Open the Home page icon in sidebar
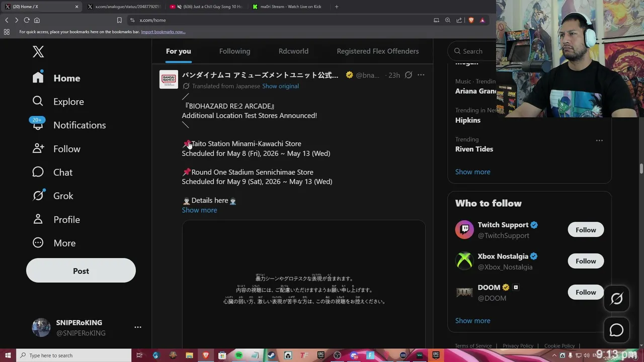This screenshot has width=644, height=362. click(x=38, y=77)
